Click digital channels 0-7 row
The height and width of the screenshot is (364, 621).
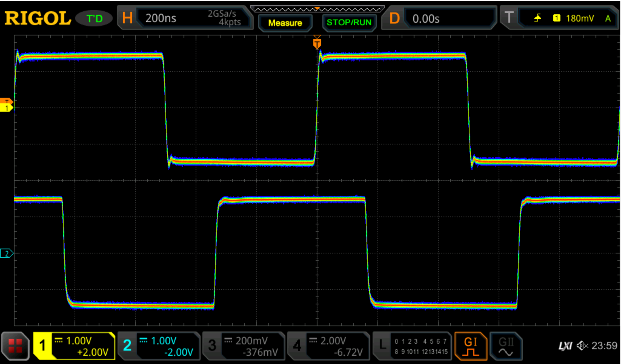(x=420, y=341)
